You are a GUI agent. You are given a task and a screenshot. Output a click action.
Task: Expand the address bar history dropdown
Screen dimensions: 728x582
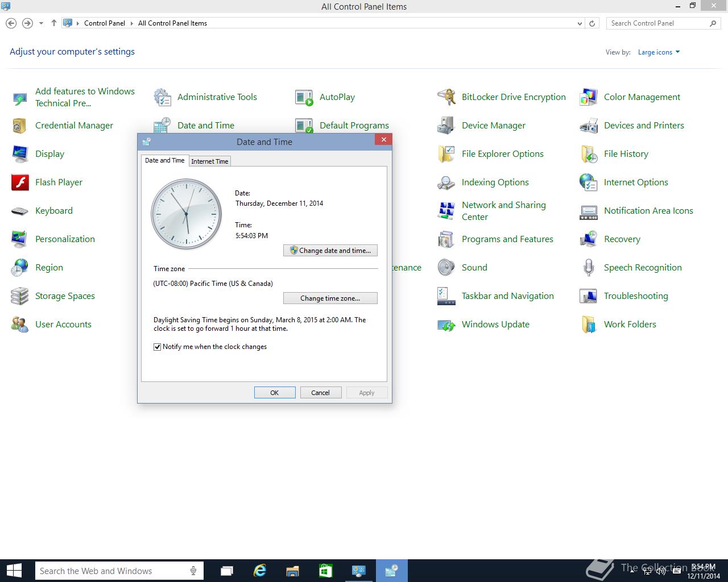tap(580, 23)
